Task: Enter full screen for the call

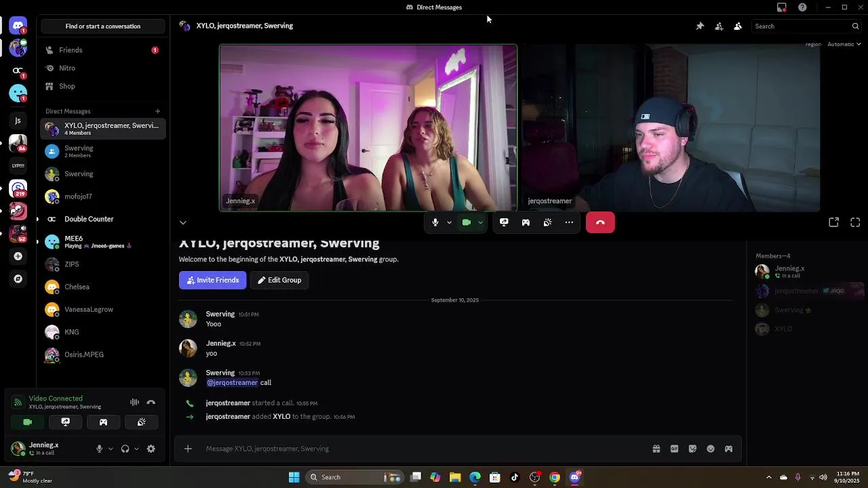Action: [855, 222]
